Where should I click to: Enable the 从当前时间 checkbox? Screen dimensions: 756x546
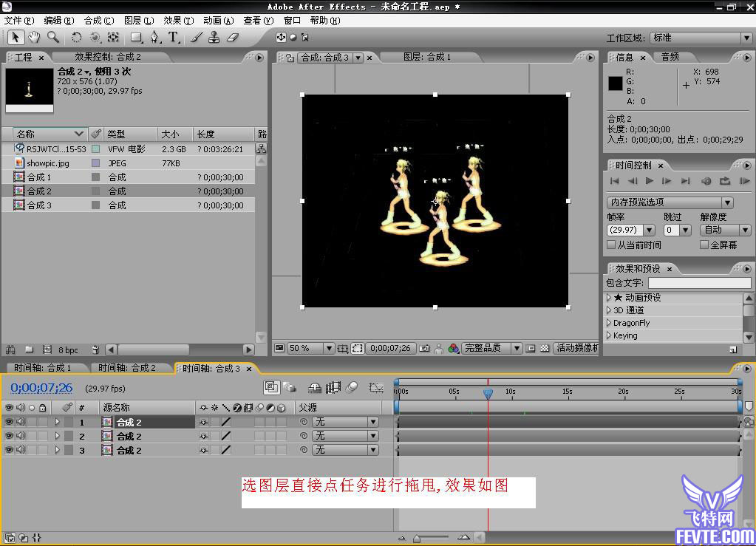pos(611,245)
